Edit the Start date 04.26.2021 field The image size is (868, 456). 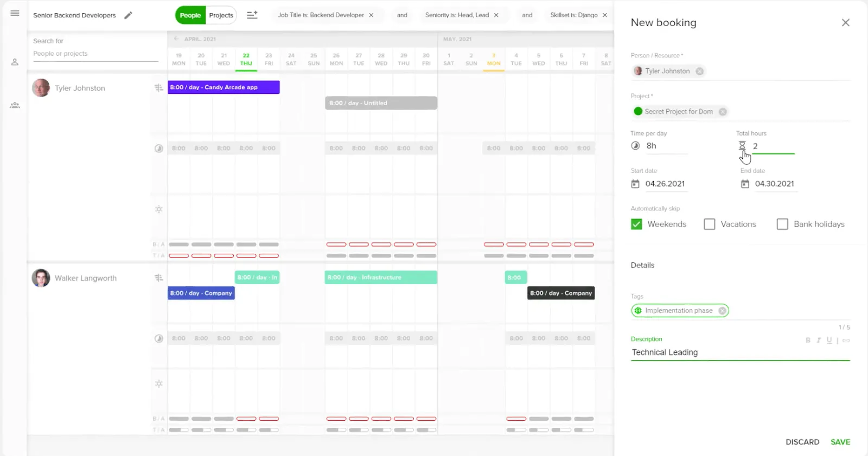[666, 184]
